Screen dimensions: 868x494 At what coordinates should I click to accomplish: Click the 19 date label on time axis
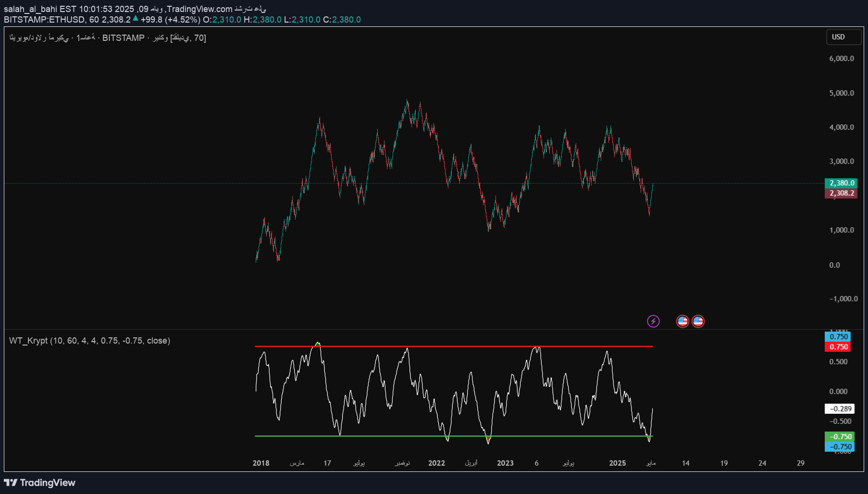[724, 463]
